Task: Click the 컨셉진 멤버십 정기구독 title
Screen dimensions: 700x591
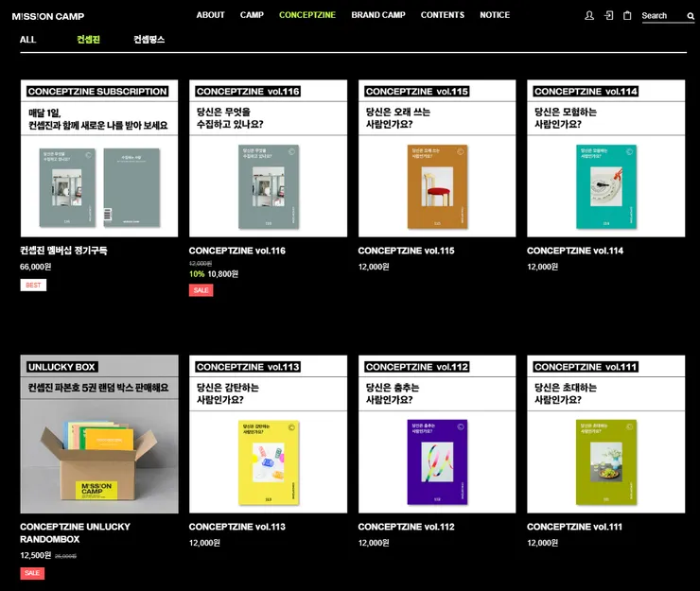Action: point(63,251)
